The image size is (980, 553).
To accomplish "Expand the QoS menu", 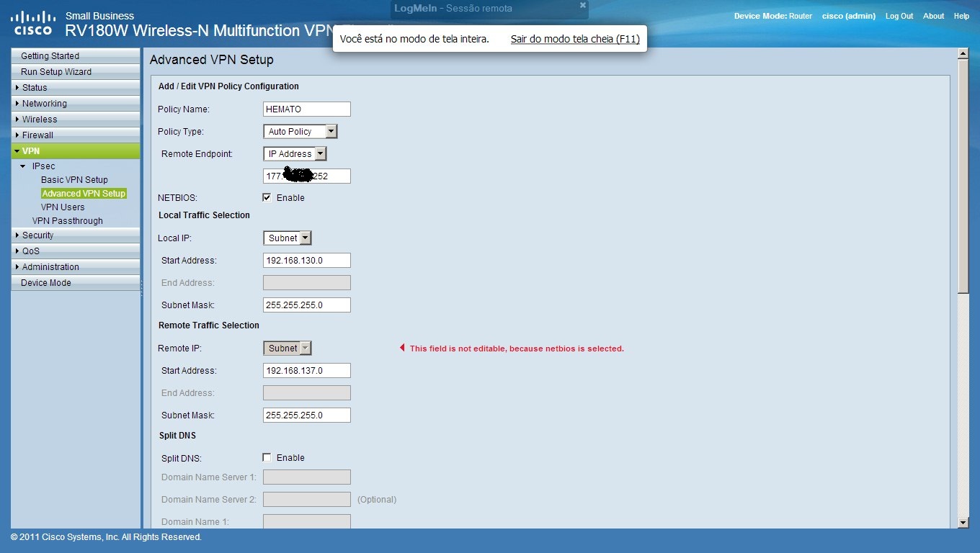I will click(x=76, y=251).
